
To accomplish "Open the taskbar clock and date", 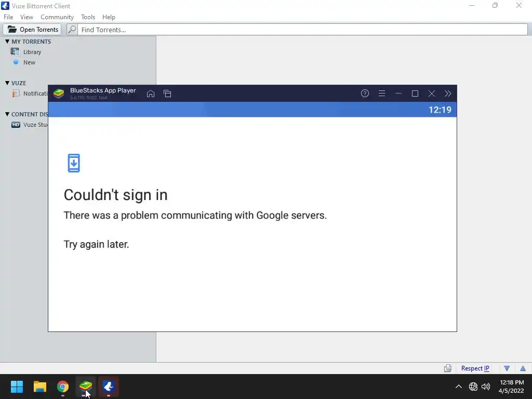I will [x=511, y=387].
